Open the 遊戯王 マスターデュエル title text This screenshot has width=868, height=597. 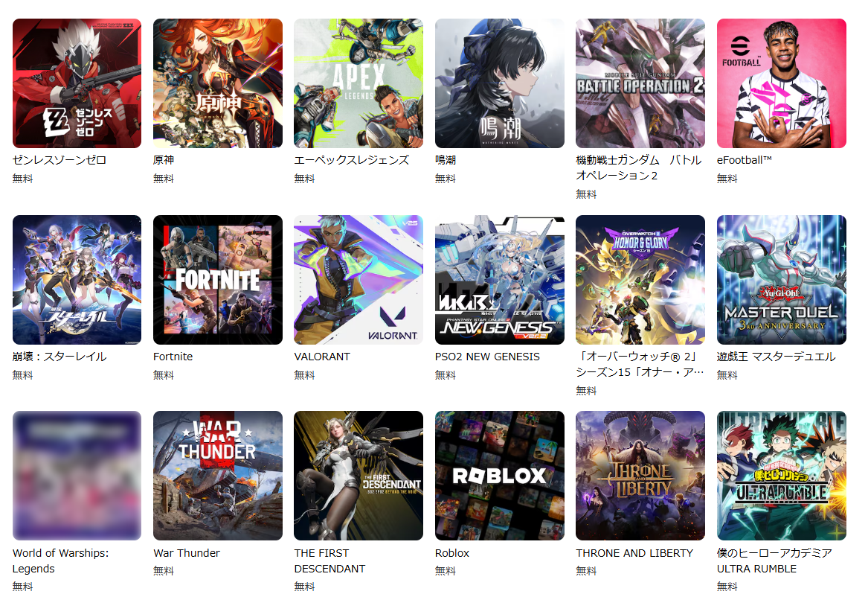(x=776, y=357)
